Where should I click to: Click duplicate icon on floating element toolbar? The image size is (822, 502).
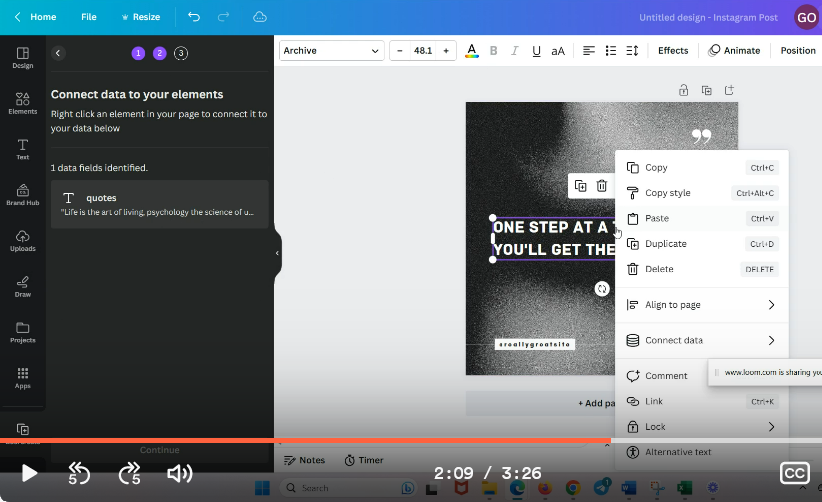click(580, 185)
